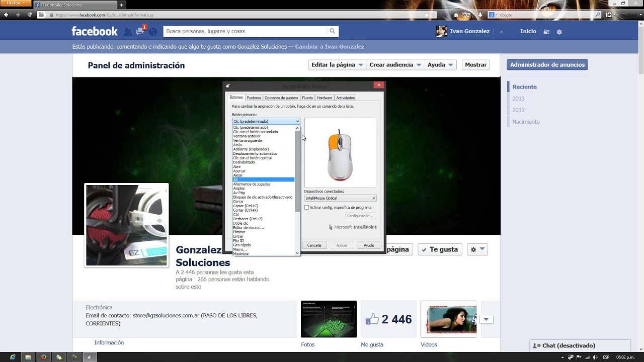Screen dimensions: 644x362
Task: Open Facebook friend requests icon
Action: [128, 32]
